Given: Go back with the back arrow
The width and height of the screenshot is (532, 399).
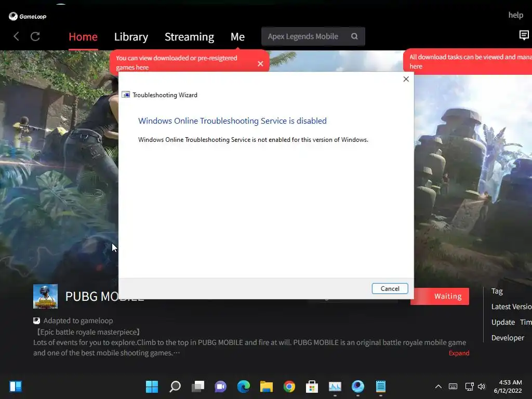Looking at the screenshot, I should [x=16, y=36].
